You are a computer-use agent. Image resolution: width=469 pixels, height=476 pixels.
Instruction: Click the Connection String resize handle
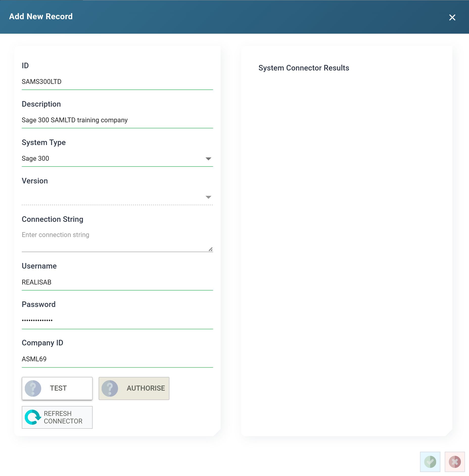click(x=210, y=249)
